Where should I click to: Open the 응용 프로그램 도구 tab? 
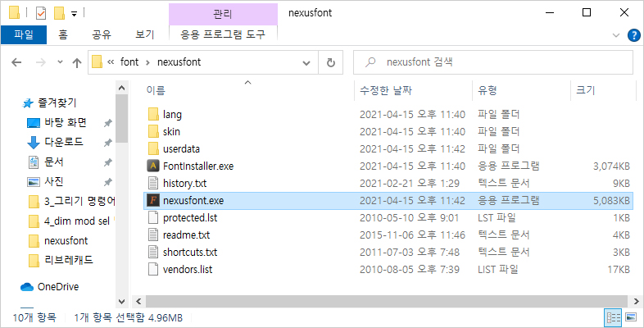click(223, 34)
